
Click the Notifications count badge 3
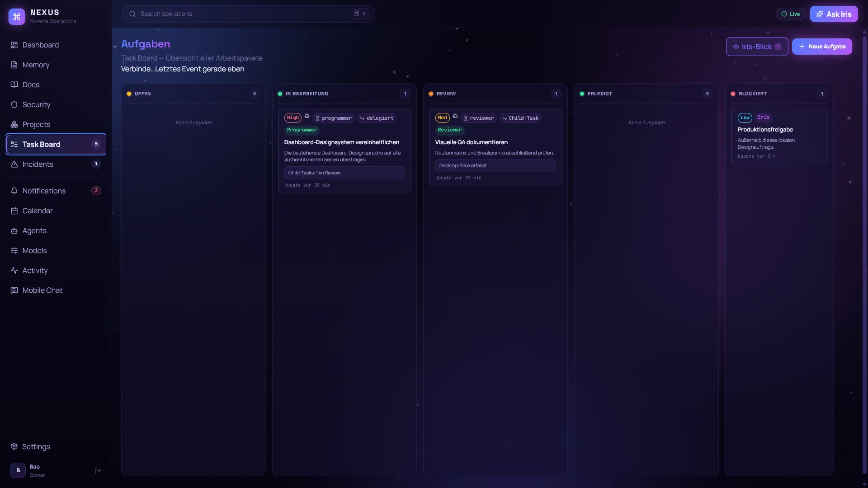pos(96,191)
